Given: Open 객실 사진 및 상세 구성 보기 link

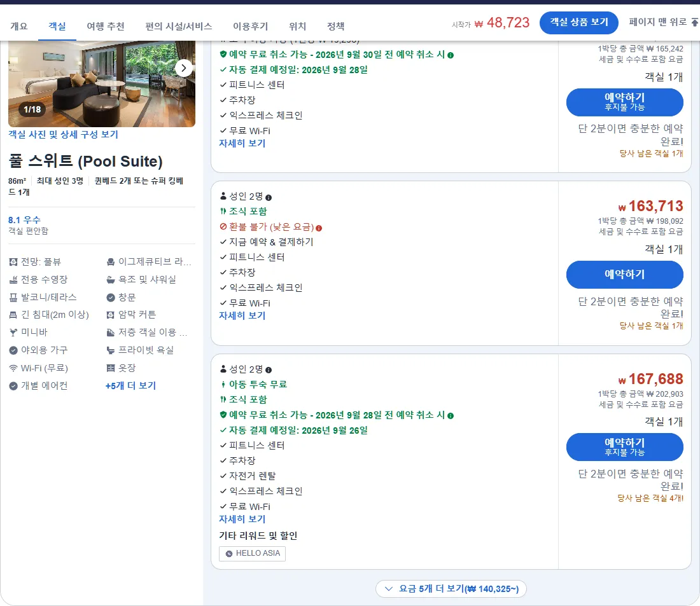Looking at the screenshot, I should click(63, 134).
